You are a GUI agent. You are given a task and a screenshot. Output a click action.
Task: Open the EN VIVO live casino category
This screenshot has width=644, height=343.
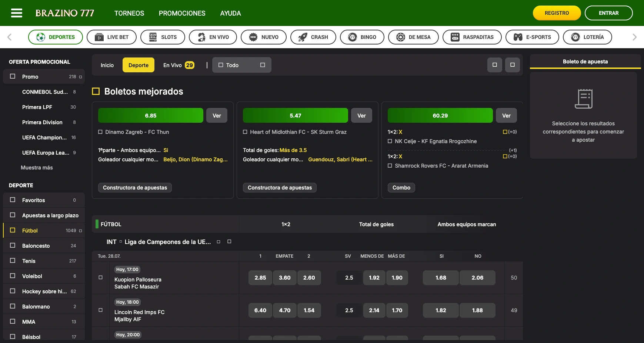click(213, 37)
